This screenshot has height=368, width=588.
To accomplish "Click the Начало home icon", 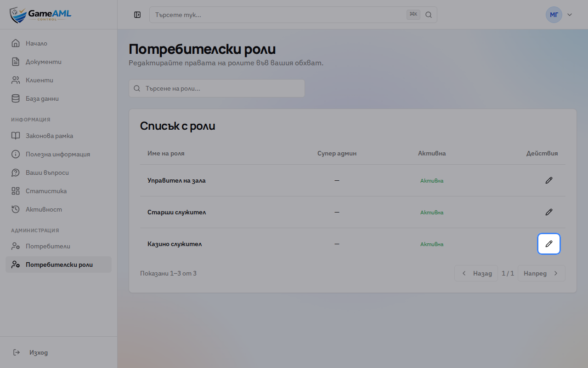I will click(x=16, y=43).
